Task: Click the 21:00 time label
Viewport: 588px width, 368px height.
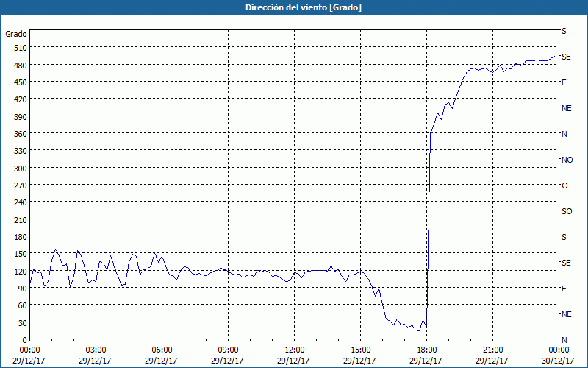Action: [x=492, y=350]
